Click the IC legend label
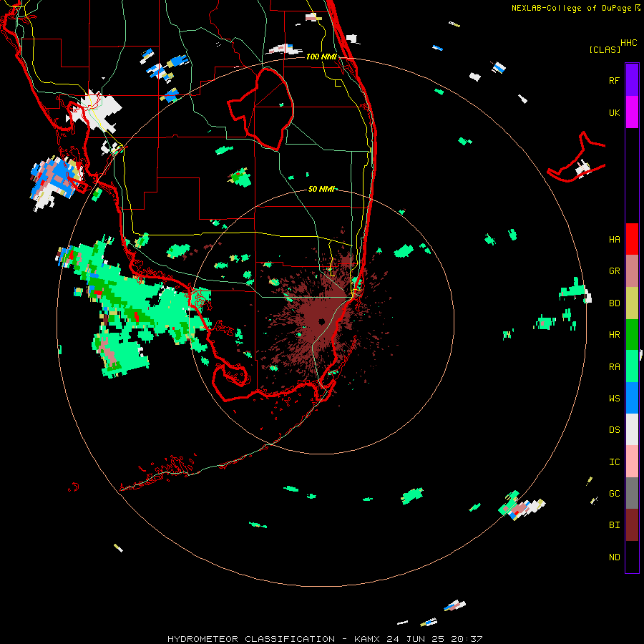 [x=614, y=462]
